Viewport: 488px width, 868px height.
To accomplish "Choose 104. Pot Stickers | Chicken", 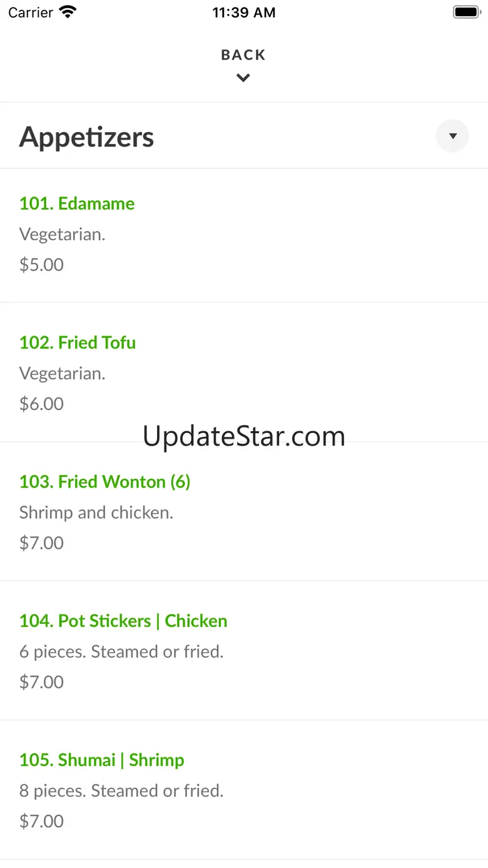I will (x=123, y=621).
